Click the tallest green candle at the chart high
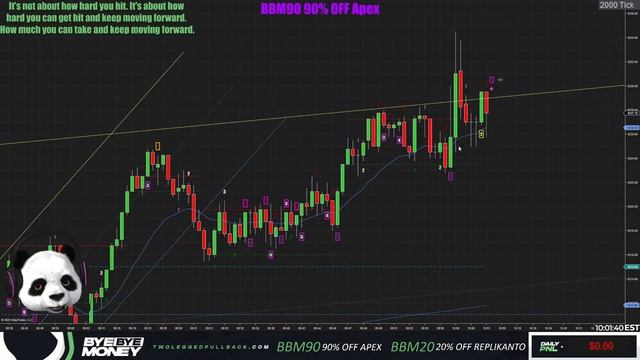 (x=456, y=105)
